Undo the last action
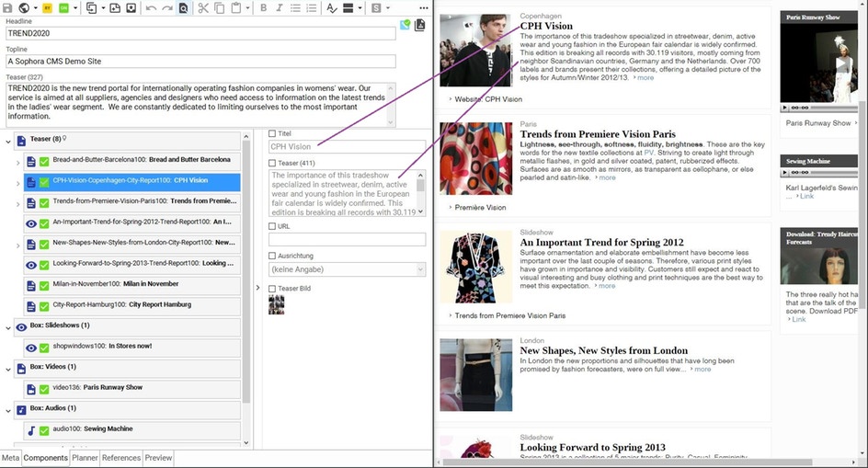The image size is (868, 468). [x=151, y=7]
